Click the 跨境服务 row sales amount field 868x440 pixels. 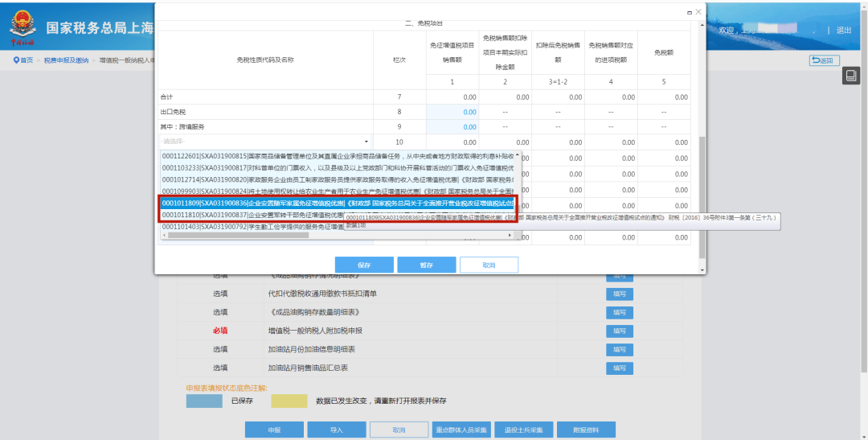pos(452,127)
